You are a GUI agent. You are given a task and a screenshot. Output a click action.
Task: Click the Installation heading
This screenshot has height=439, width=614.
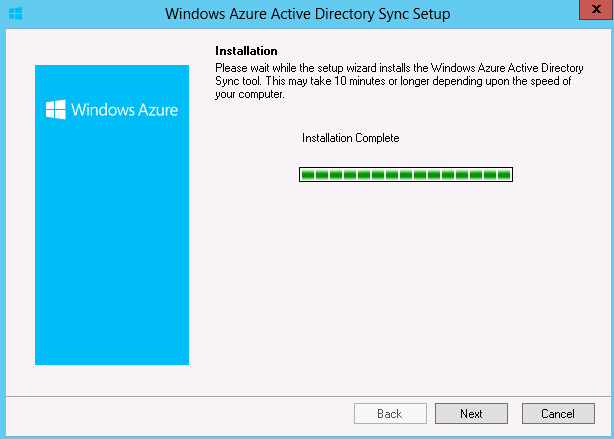click(246, 51)
